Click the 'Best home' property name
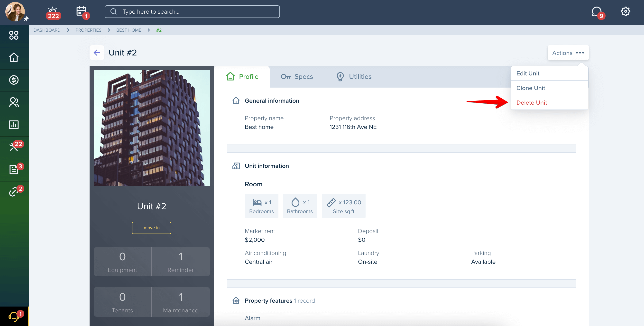 click(259, 127)
